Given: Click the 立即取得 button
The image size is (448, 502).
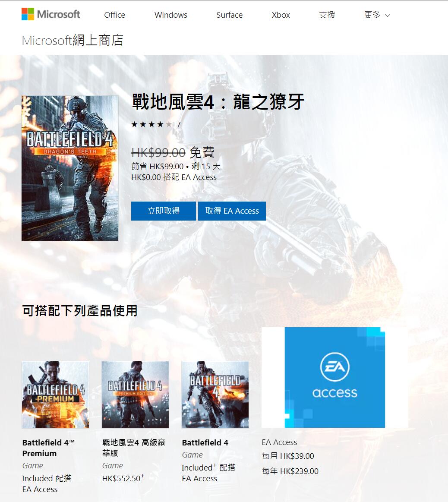Looking at the screenshot, I should 163,211.
